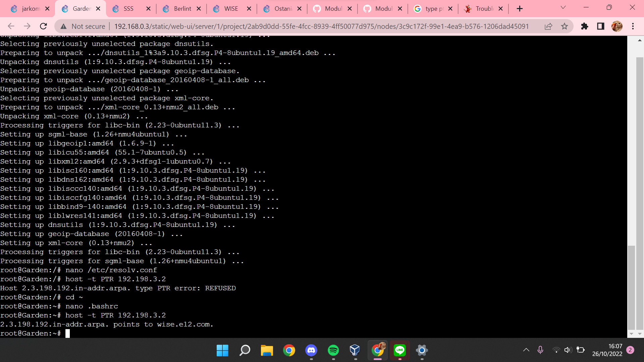Viewport: 644px width, 362px height.
Task: Launch Spotify from the taskbar
Action: pyautogui.click(x=333, y=351)
